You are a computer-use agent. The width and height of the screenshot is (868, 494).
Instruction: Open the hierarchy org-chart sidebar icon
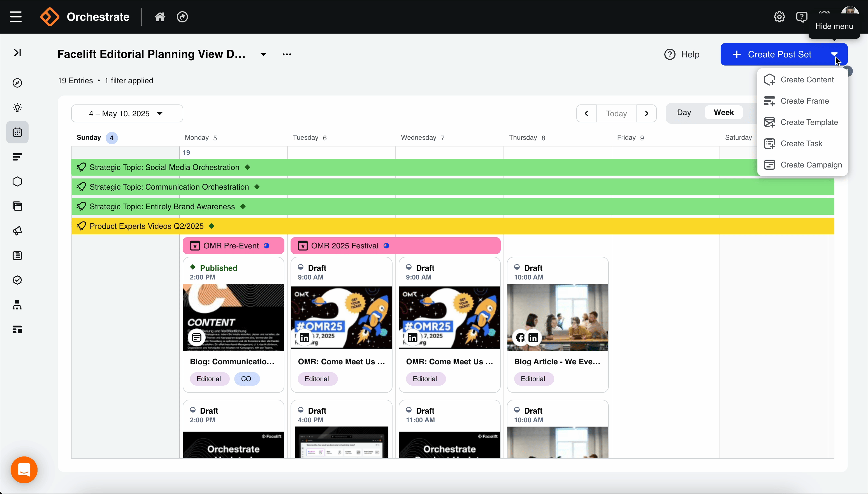(17, 305)
